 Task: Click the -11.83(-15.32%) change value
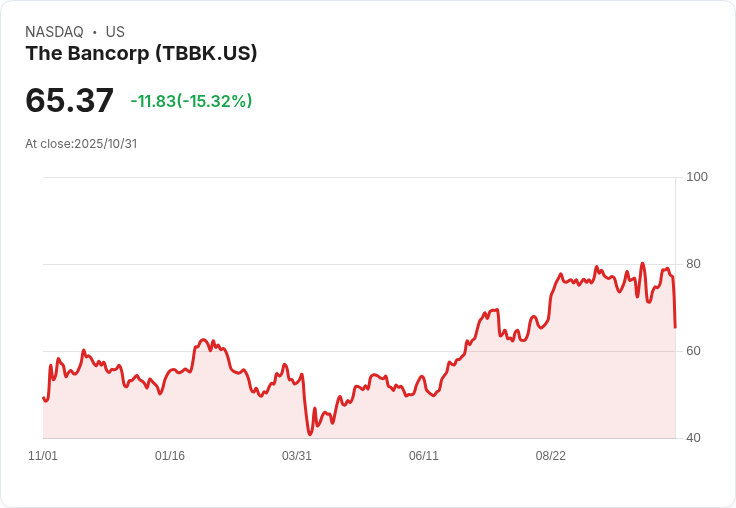pos(191,101)
